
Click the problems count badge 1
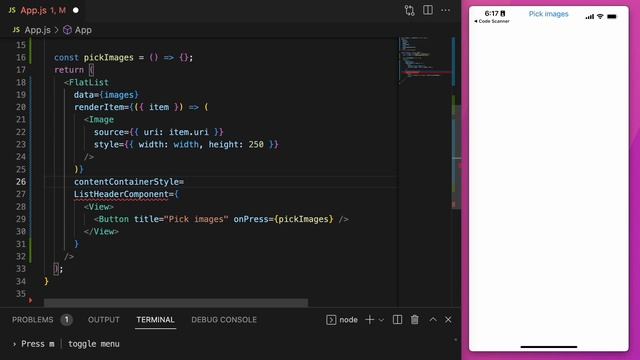(x=67, y=320)
